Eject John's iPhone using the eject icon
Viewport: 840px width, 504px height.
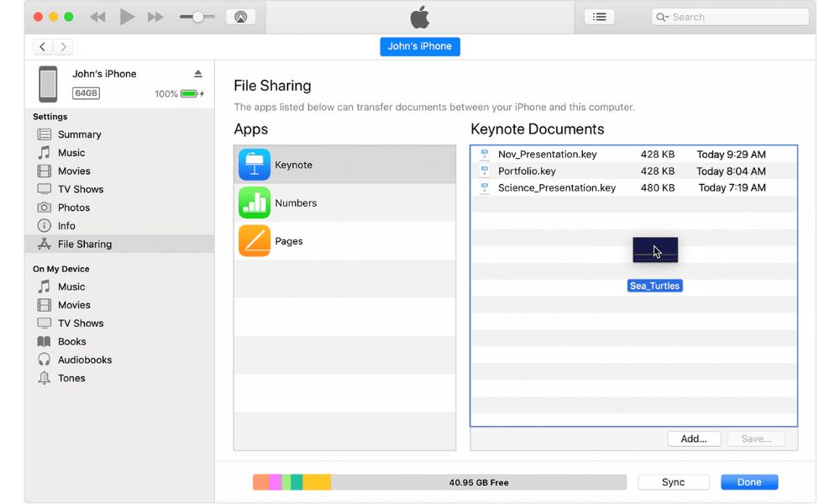pyautogui.click(x=197, y=73)
